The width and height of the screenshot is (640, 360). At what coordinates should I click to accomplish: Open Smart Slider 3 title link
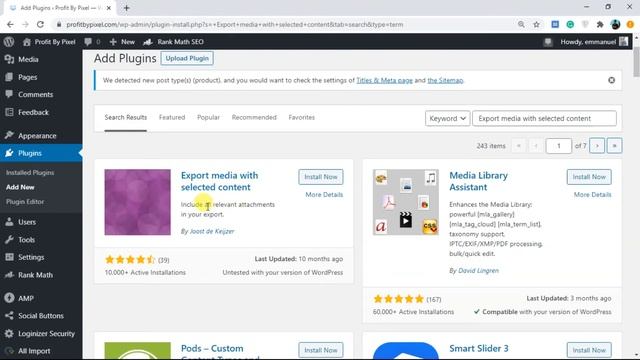[x=479, y=348]
